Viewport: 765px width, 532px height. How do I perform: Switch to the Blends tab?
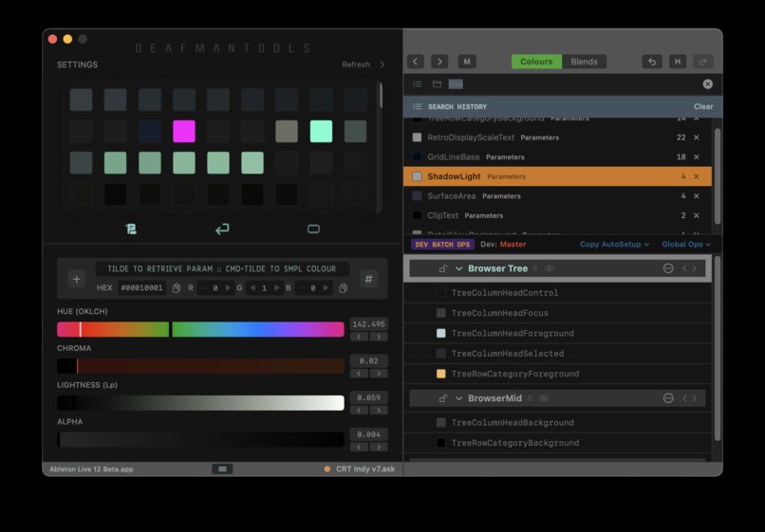pyautogui.click(x=584, y=62)
